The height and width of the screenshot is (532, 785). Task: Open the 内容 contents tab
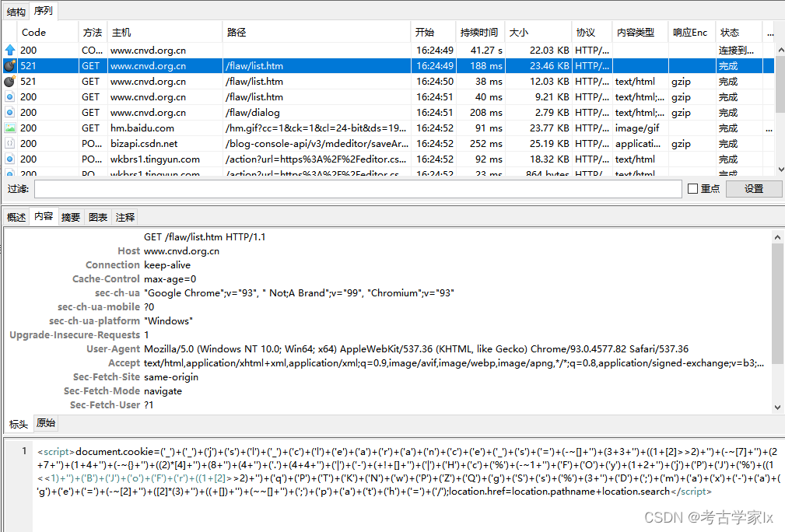coord(44,216)
